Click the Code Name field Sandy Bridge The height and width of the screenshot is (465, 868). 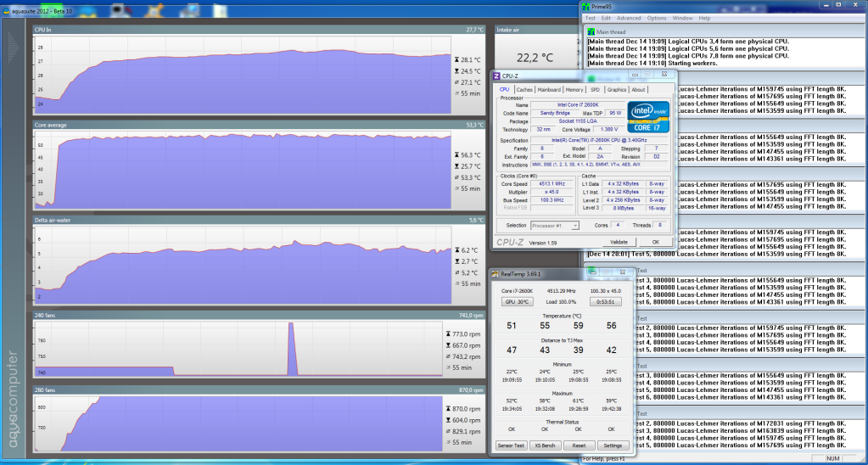[555, 113]
